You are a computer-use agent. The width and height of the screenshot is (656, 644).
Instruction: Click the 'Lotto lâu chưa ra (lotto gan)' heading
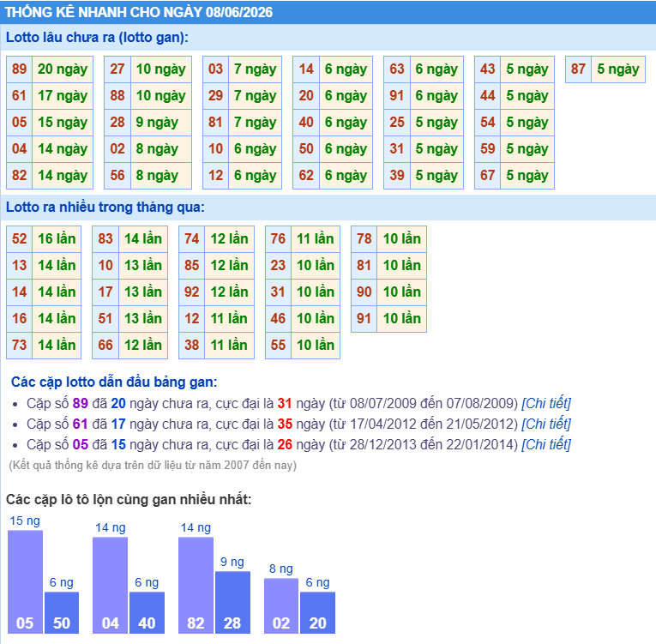pos(97,37)
